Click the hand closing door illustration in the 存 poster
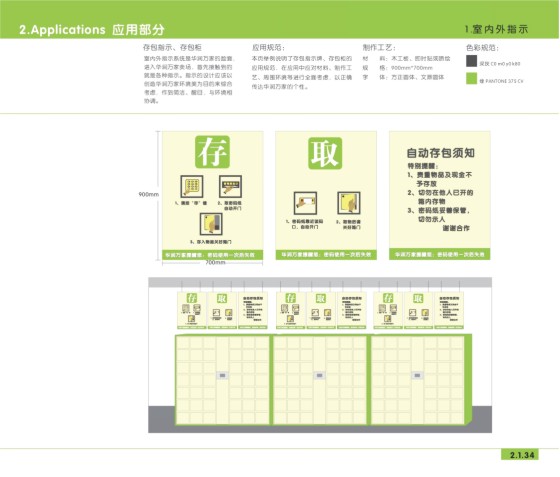 coord(211,224)
